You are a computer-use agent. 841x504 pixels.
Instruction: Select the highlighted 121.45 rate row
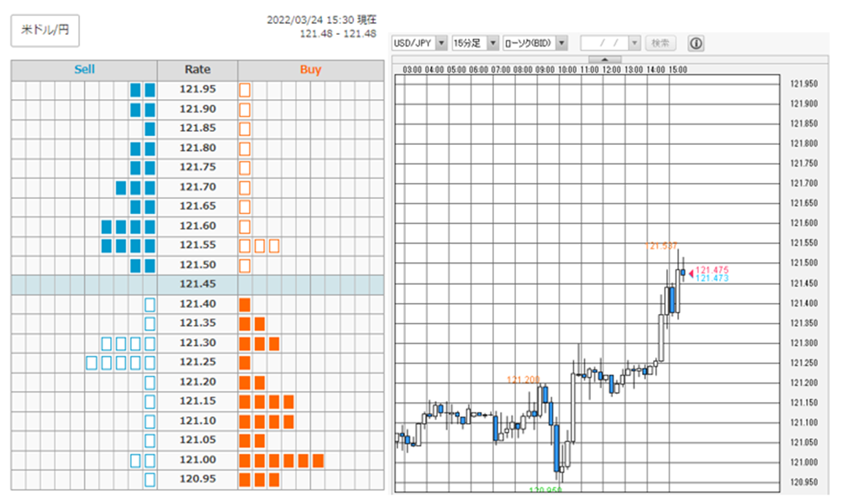[197, 285]
